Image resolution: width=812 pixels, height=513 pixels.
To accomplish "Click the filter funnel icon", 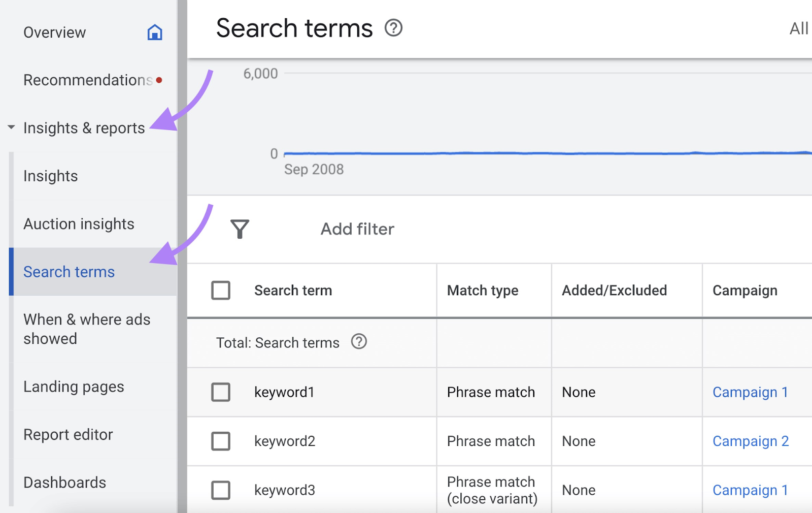I will coord(240,229).
